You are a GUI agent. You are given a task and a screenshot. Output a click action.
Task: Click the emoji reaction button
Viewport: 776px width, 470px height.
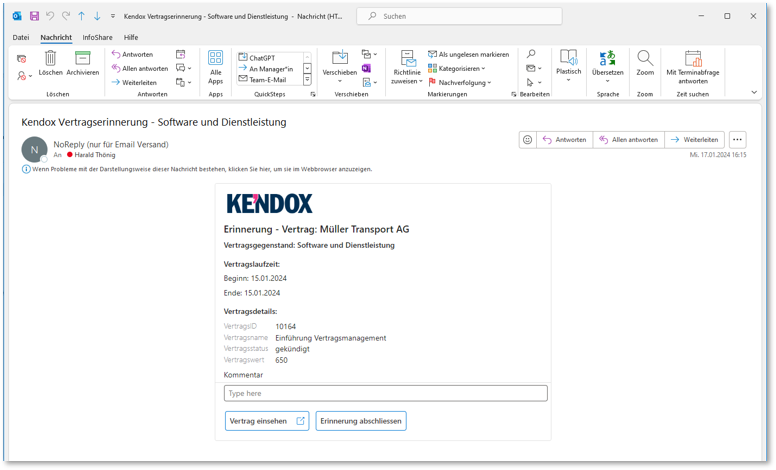pos(528,140)
